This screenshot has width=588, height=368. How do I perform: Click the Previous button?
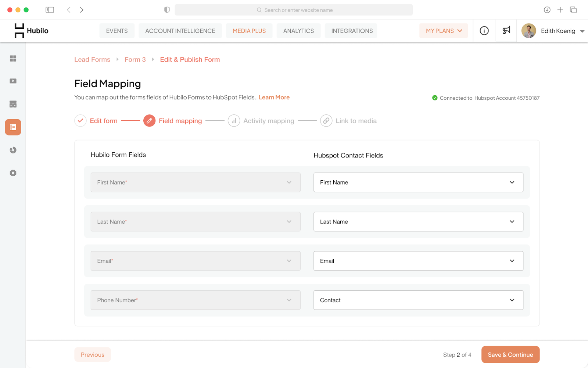tap(93, 355)
